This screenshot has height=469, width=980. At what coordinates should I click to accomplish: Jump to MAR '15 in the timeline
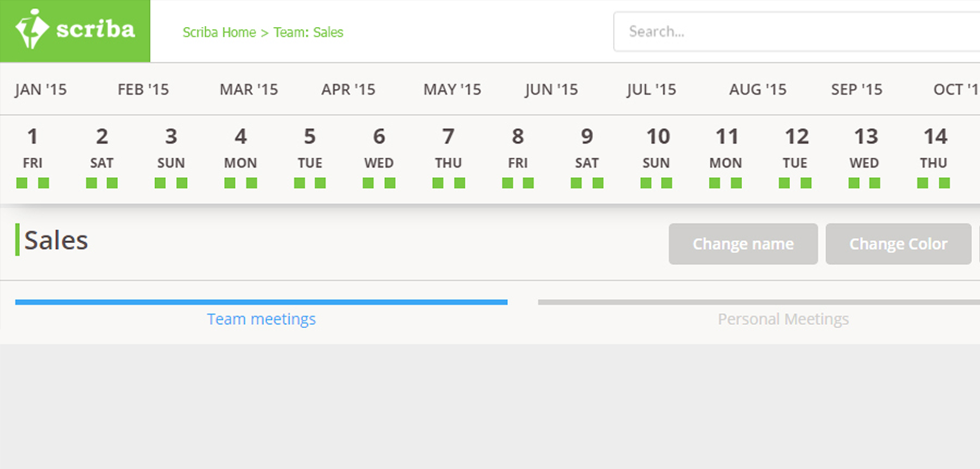coord(249,90)
